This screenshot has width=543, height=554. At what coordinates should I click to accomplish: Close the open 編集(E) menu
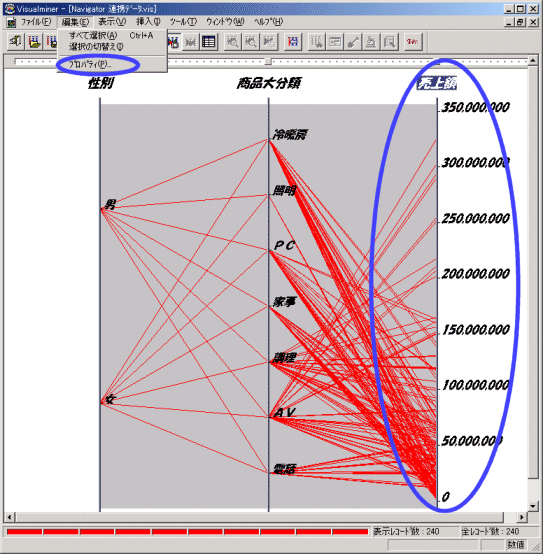75,22
